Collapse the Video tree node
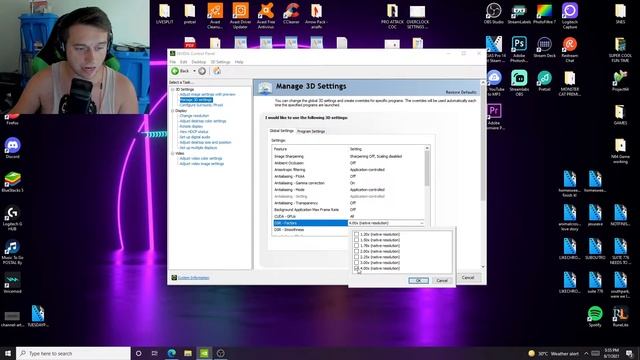 173,153
